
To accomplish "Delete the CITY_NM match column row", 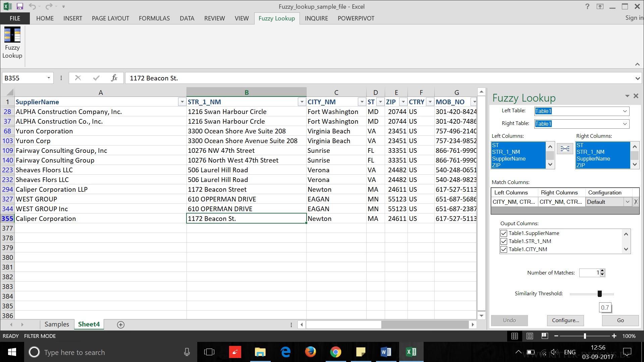I will click(636, 202).
